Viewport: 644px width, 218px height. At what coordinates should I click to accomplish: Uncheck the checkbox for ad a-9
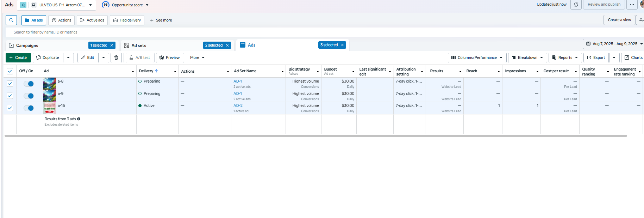pos(10,96)
